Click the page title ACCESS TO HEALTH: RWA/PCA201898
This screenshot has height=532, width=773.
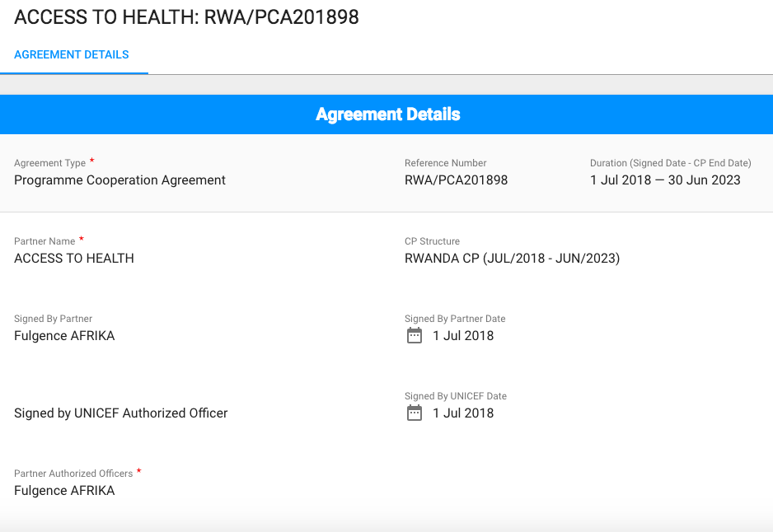[186, 17]
